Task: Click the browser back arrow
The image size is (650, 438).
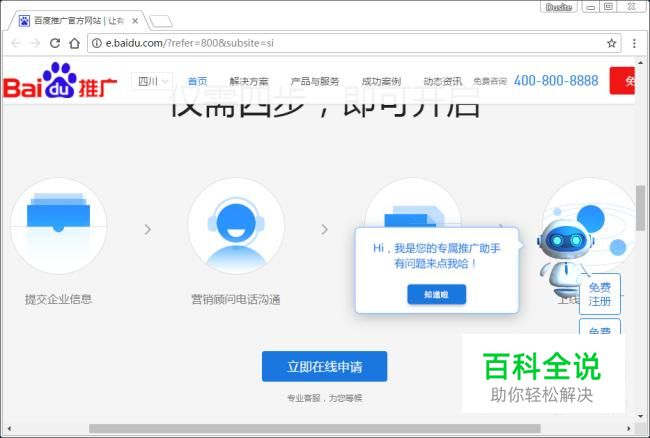Action: click(x=16, y=43)
